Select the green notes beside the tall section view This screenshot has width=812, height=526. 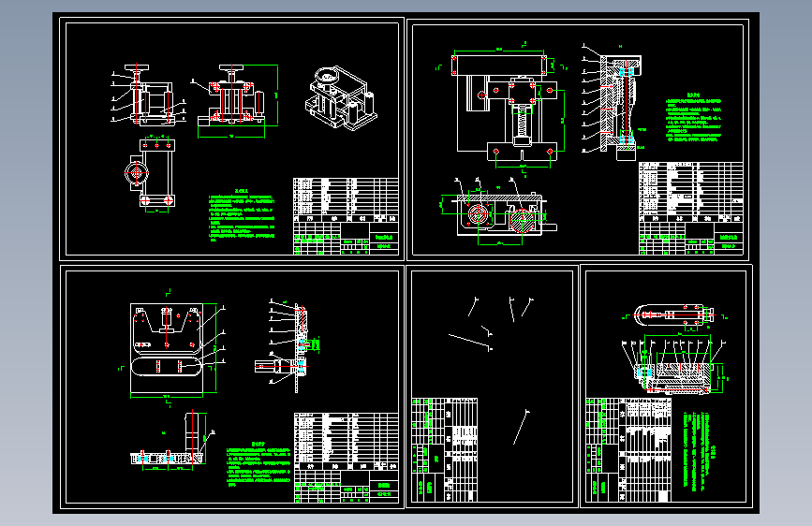(x=693, y=118)
